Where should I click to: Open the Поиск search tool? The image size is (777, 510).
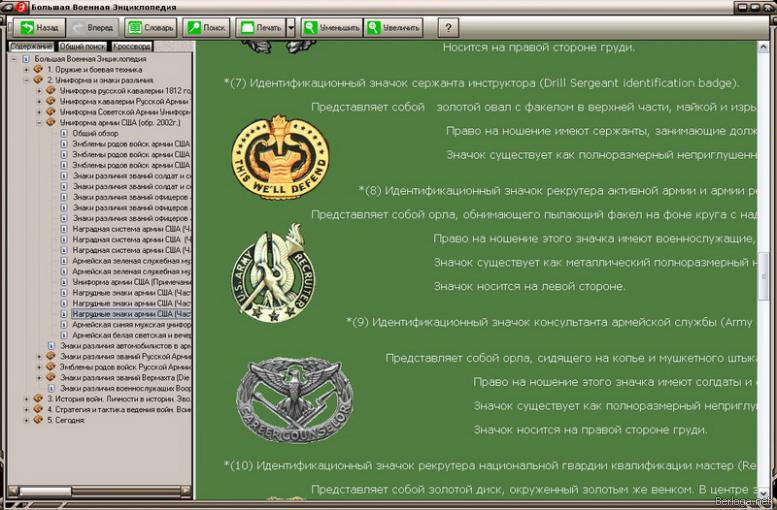pos(206,28)
